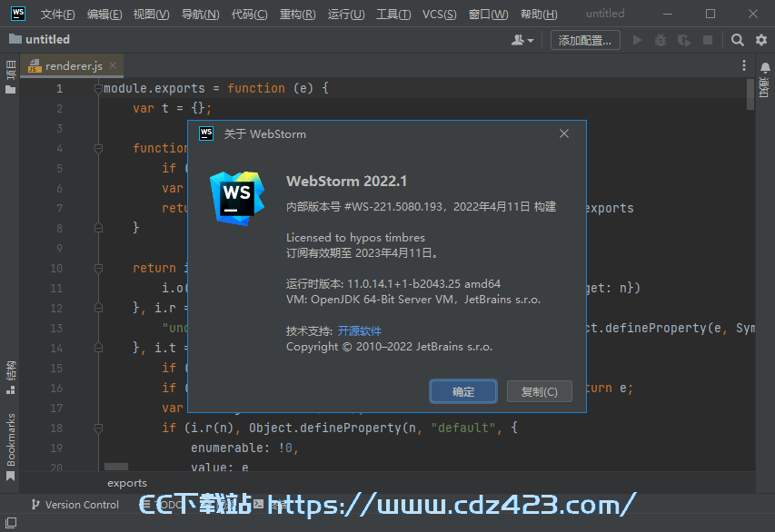775x532 pixels.
Task: Click the exports breadcrumb below the editor
Action: tap(127, 483)
